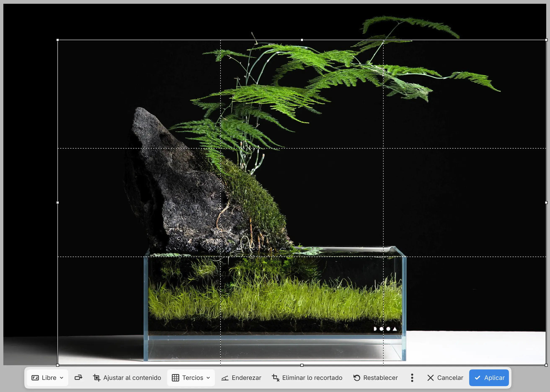Click the right-middle crop edge handle
The image size is (550, 392).
pos(546,202)
